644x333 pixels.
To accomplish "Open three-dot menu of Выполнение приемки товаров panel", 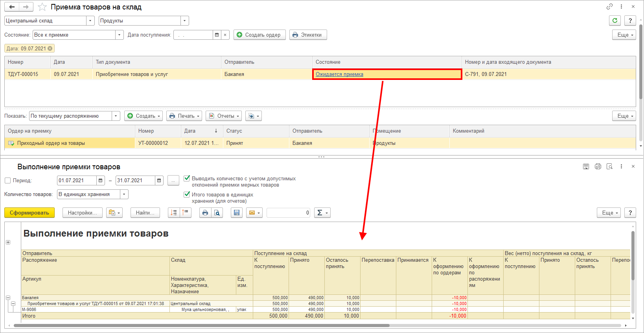I will [621, 166].
